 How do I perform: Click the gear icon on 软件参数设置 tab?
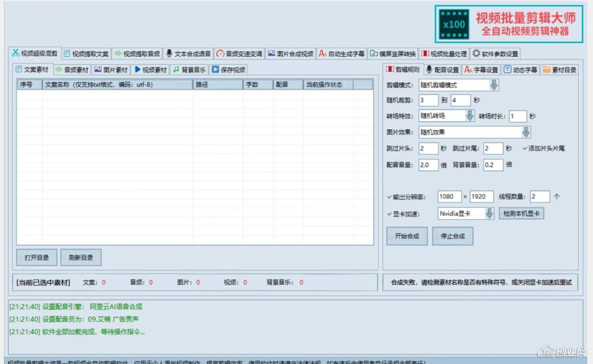pyautogui.click(x=476, y=53)
